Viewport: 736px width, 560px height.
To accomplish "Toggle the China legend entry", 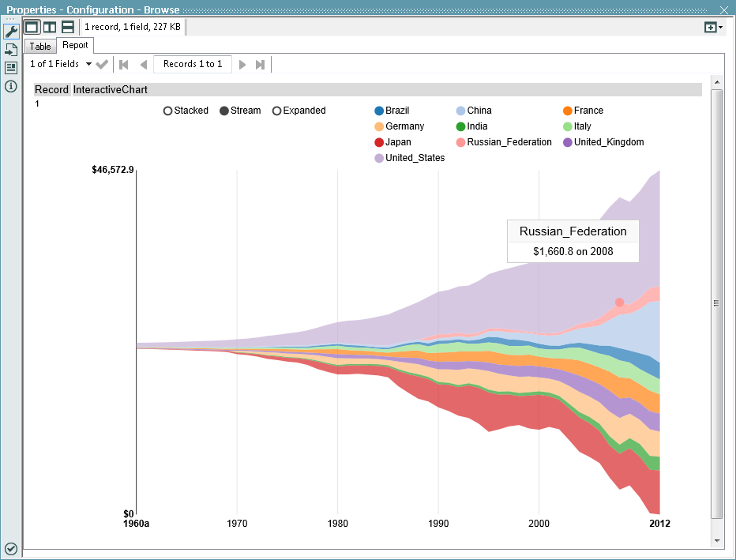I will 479,111.
